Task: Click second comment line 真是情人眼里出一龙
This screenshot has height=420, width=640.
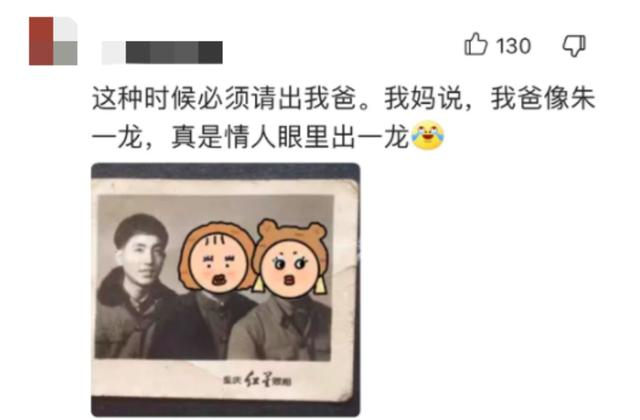Action: tap(290, 137)
